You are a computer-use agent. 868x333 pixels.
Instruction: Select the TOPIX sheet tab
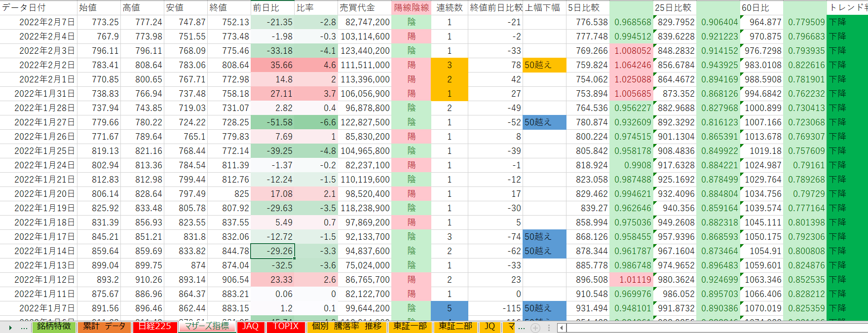click(x=286, y=327)
